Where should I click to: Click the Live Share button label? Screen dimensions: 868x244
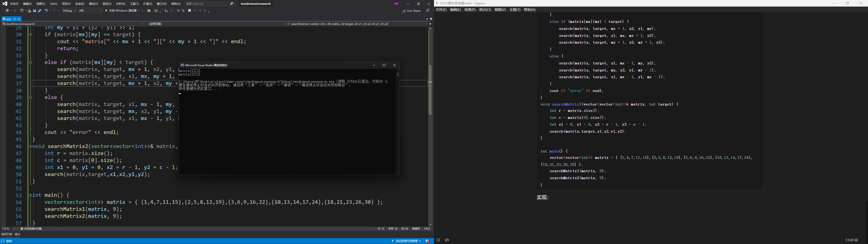413,11
